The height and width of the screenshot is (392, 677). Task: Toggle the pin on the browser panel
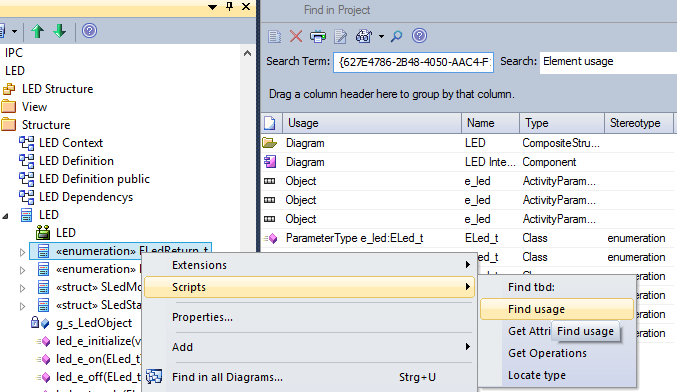pyautogui.click(x=230, y=6)
